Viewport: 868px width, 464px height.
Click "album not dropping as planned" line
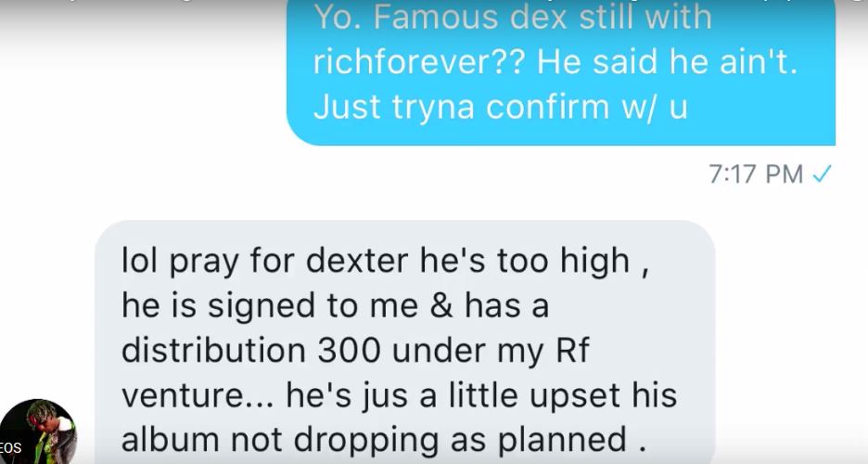click(x=374, y=441)
